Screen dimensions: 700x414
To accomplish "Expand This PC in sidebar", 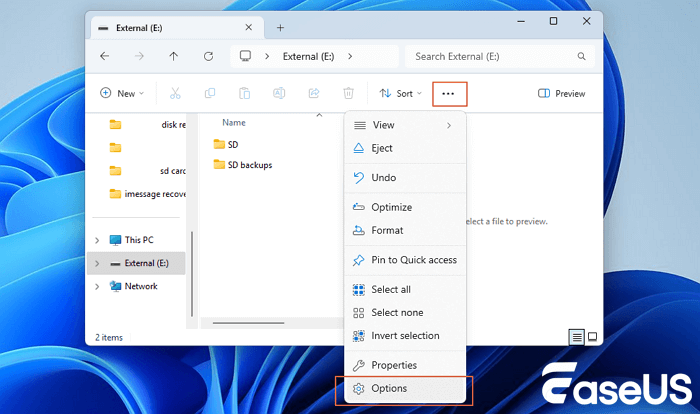I will pyautogui.click(x=97, y=240).
